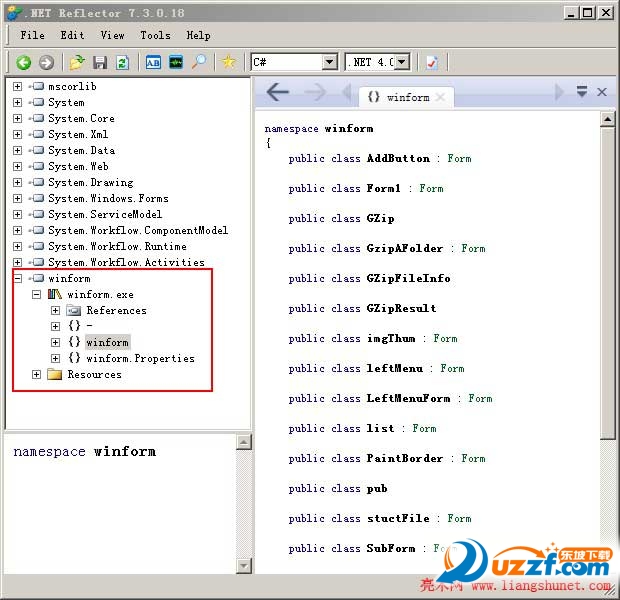Click the References folder icon
The height and width of the screenshot is (600, 620).
click(74, 310)
